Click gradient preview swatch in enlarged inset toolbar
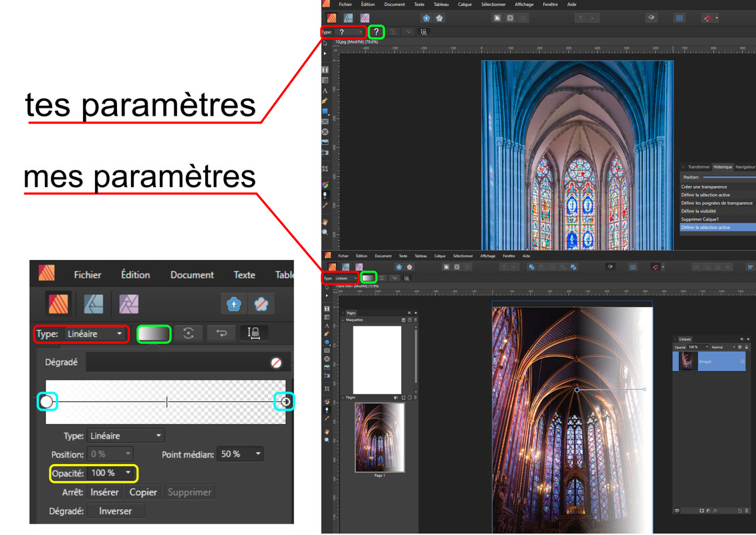 point(154,334)
